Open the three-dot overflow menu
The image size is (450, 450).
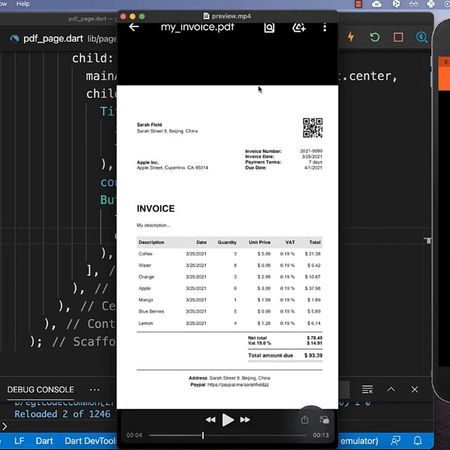coord(325,27)
